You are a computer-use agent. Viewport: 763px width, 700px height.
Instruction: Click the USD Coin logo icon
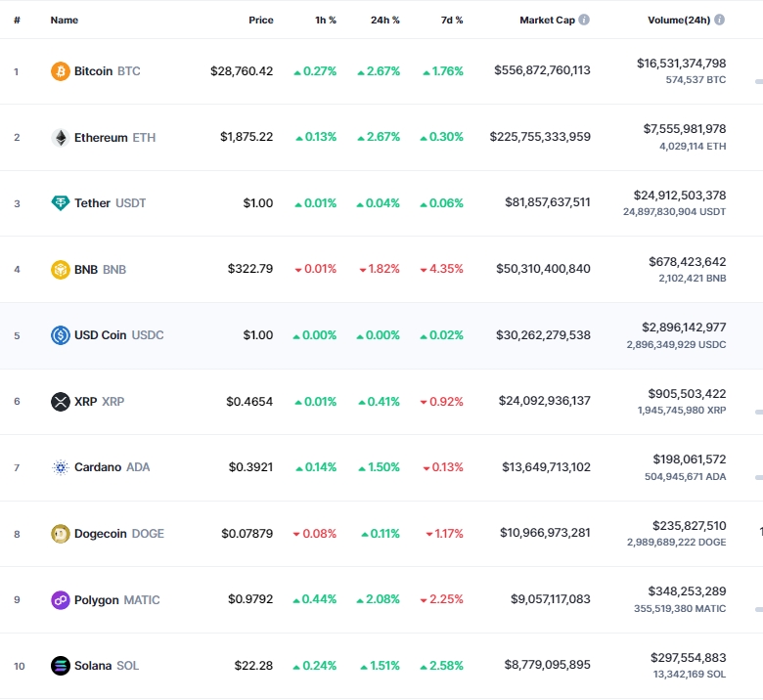point(61,335)
